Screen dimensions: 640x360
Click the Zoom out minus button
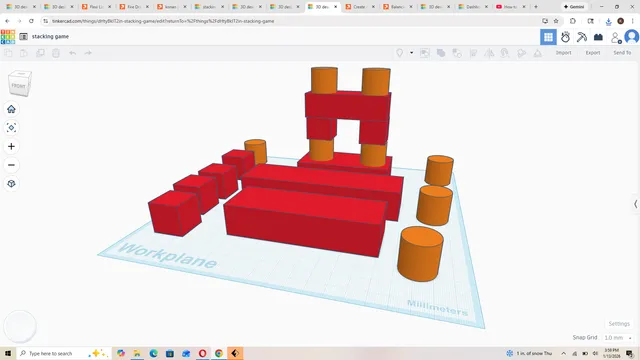[x=11, y=165]
